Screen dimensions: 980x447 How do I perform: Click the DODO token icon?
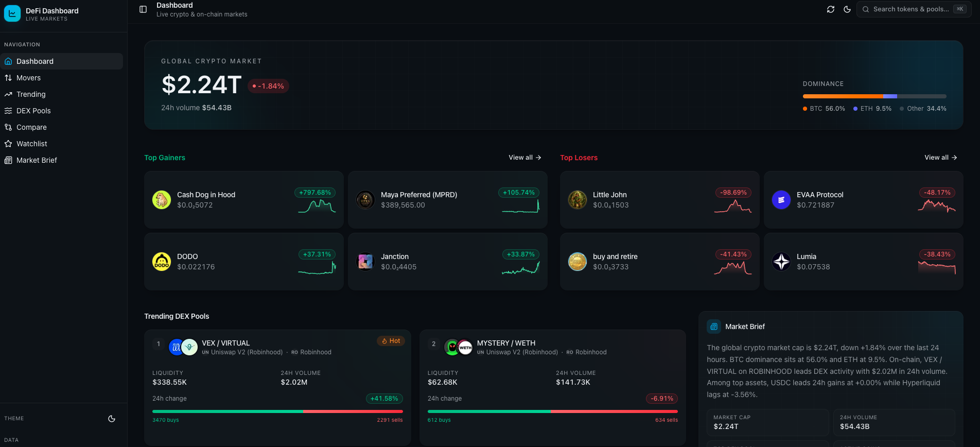(162, 262)
